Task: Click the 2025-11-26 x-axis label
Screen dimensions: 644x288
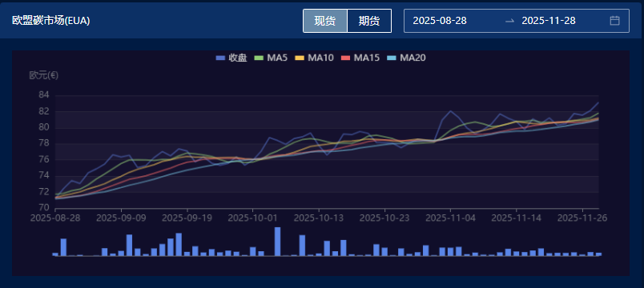Action: pyautogui.click(x=582, y=218)
